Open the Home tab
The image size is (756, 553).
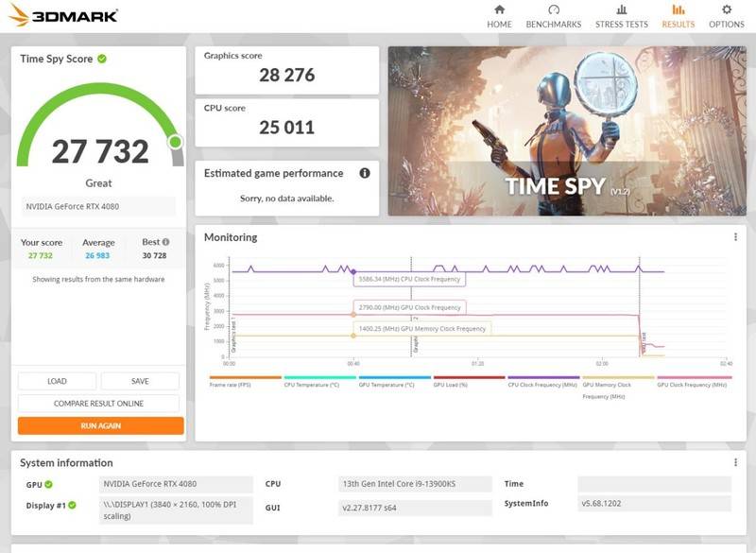pyautogui.click(x=499, y=16)
